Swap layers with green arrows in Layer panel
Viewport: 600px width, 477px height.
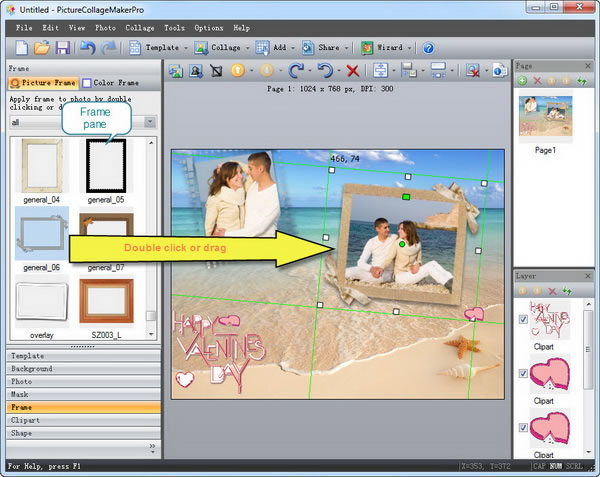click(567, 291)
